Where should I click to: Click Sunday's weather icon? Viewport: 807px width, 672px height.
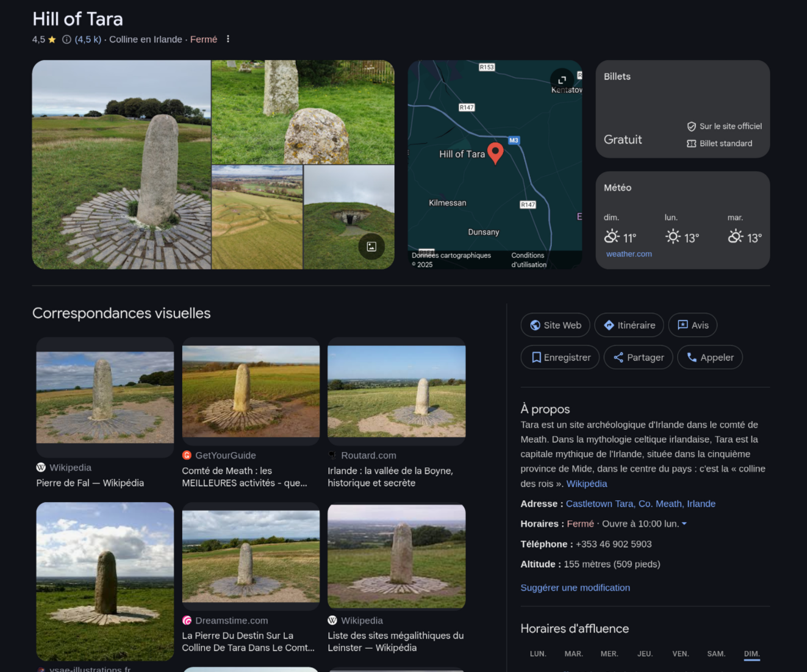coord(611,237)
